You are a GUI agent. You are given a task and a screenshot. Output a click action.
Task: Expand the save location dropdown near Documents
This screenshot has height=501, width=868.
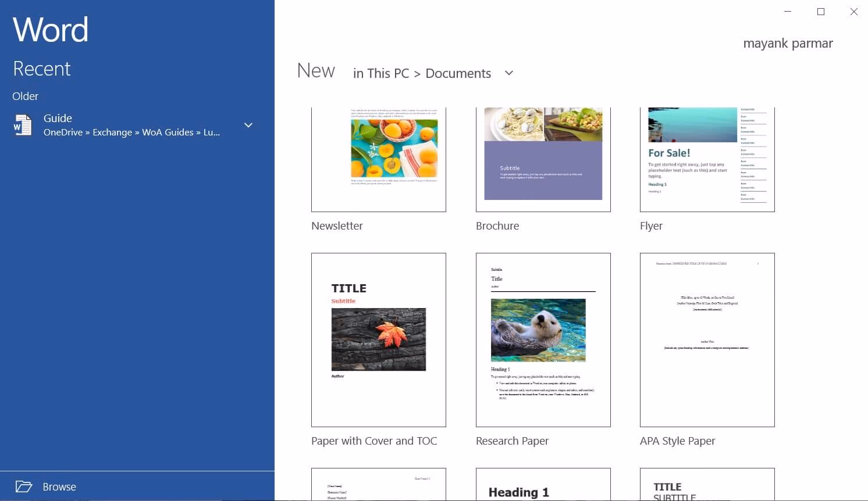point(508,73)
